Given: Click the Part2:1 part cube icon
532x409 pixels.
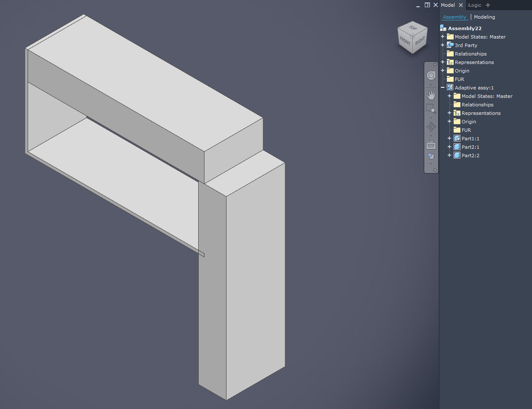Looking at the screenshot, I should pyautogui.click(x=457, y=147).
